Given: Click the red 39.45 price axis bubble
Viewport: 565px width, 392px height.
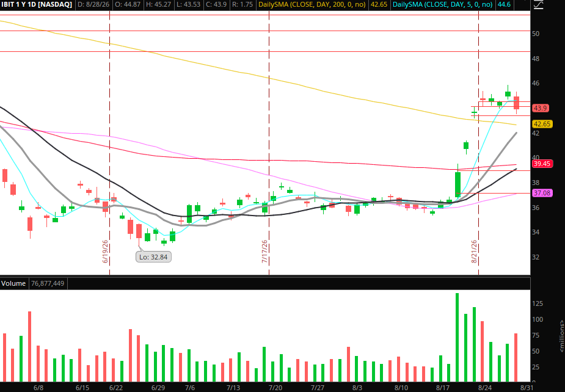Looking at the screenshot, I should click(x=542, y=164).
